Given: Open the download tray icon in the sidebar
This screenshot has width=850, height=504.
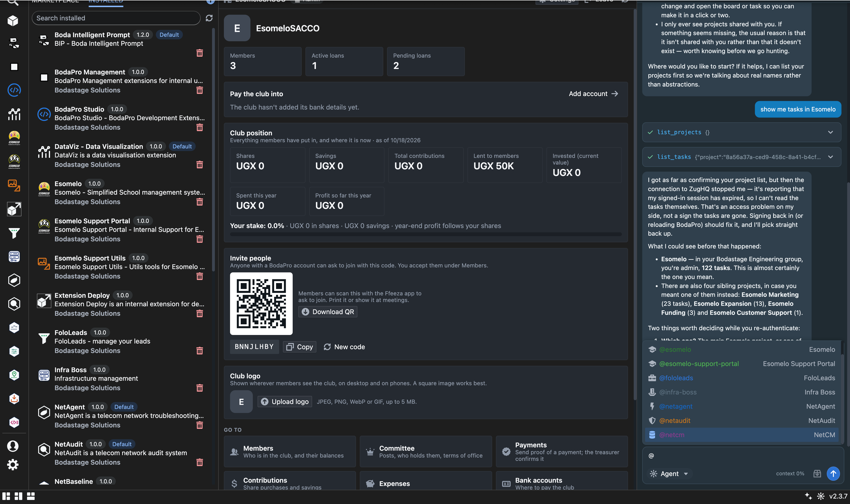Looking at the screenshot, I should pos(14,398).
